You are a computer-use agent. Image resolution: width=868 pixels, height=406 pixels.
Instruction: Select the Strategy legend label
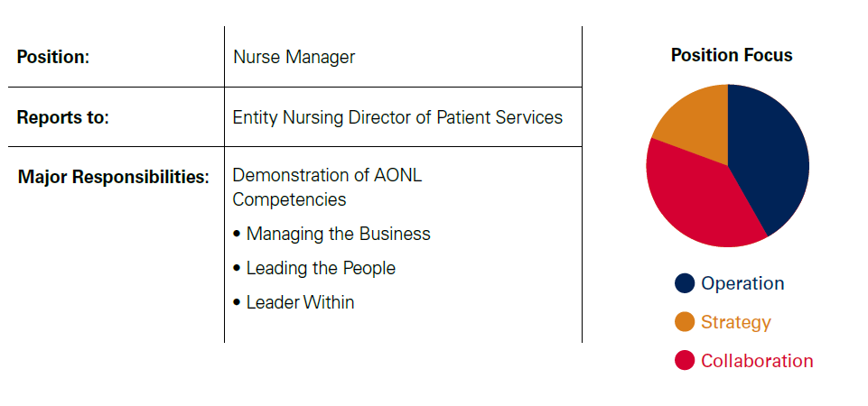point(736,322)
